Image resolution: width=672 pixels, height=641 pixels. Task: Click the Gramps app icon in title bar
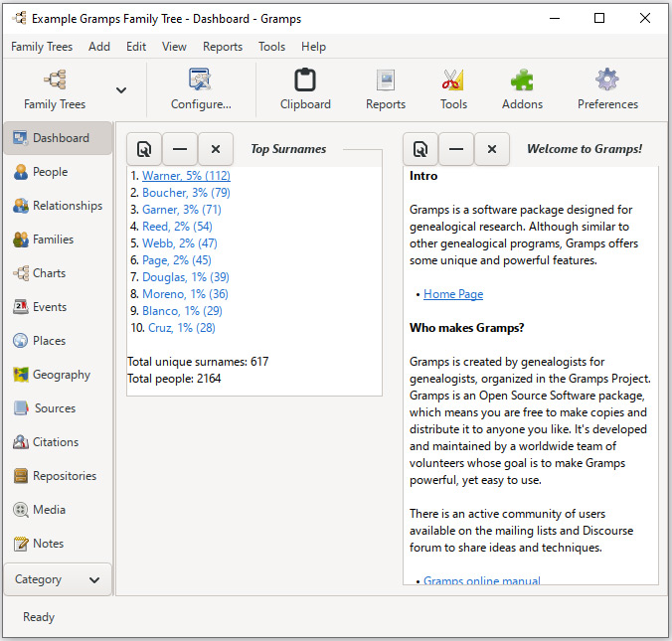(19, 19)
